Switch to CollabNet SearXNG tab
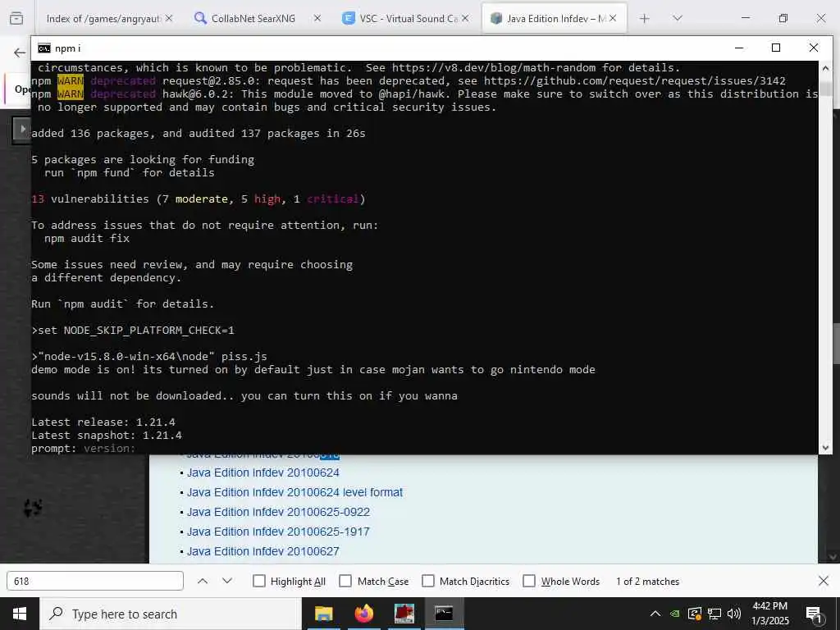 253,18
